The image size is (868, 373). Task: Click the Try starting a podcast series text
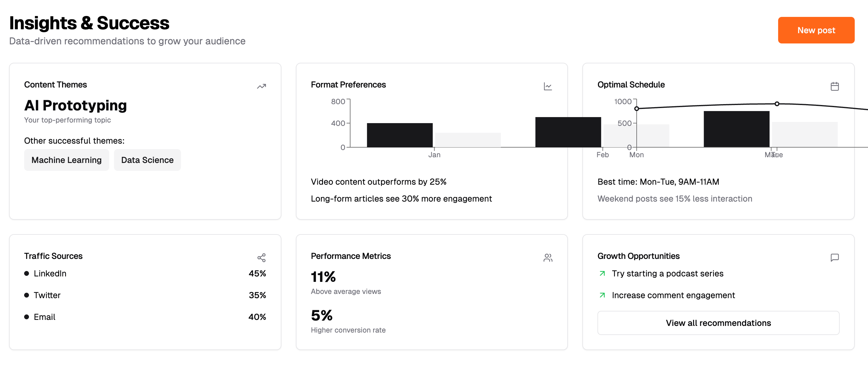(x=667, y=273)
